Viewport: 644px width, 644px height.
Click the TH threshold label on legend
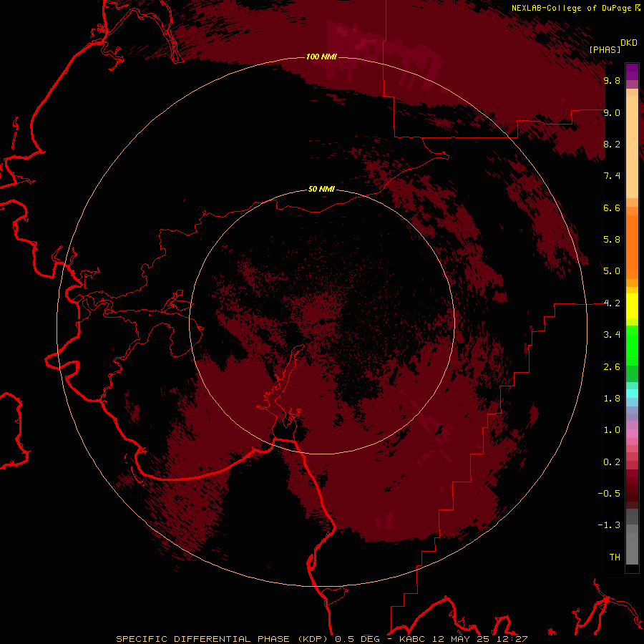(x=615, y=557)
